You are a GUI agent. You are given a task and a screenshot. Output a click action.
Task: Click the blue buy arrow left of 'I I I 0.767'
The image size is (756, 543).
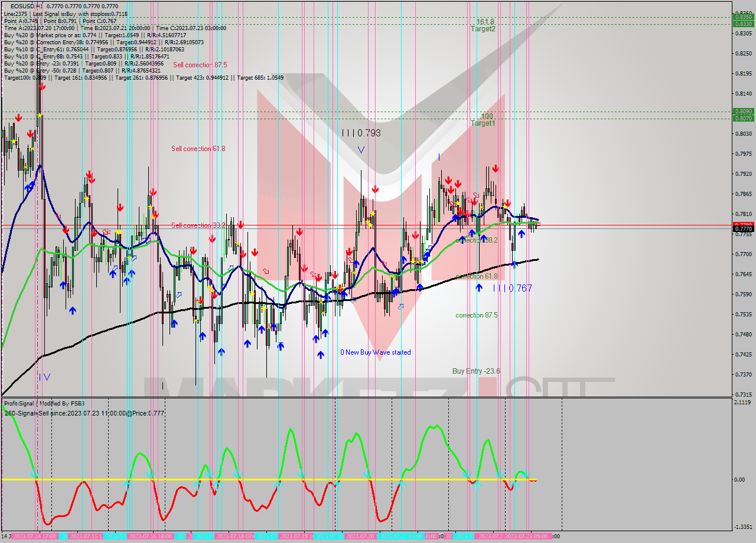478,287
